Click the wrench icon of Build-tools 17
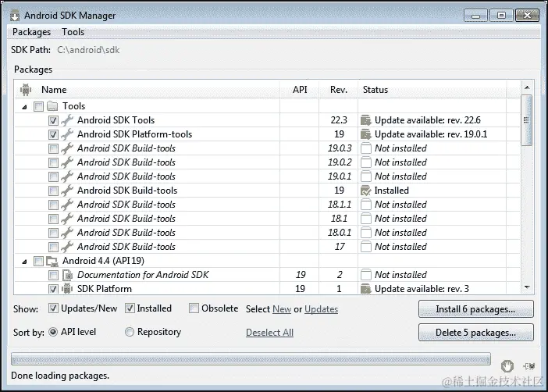 point(67,247)
